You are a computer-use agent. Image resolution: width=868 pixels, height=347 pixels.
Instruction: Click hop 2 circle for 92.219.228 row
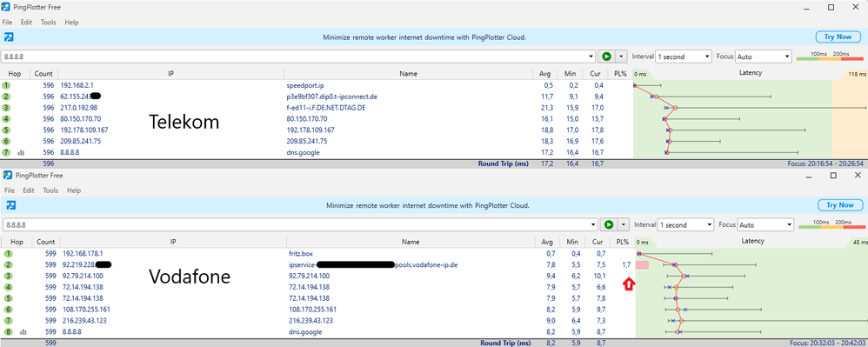(x=8, y=264)
